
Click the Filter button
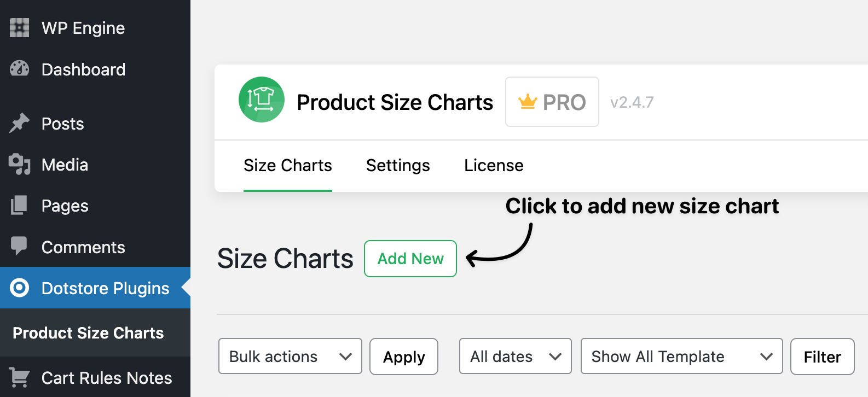point(822,357)
